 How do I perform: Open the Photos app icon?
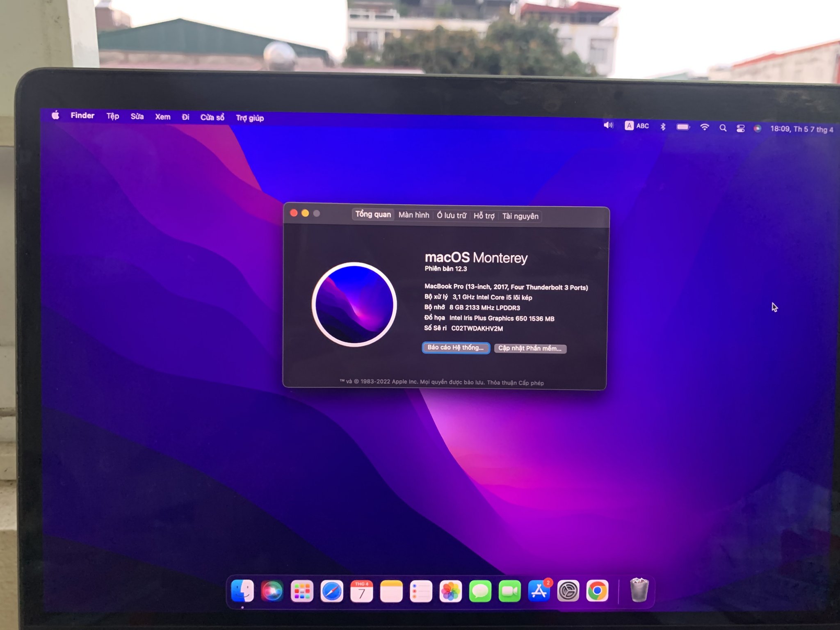(x=450, y=591)
